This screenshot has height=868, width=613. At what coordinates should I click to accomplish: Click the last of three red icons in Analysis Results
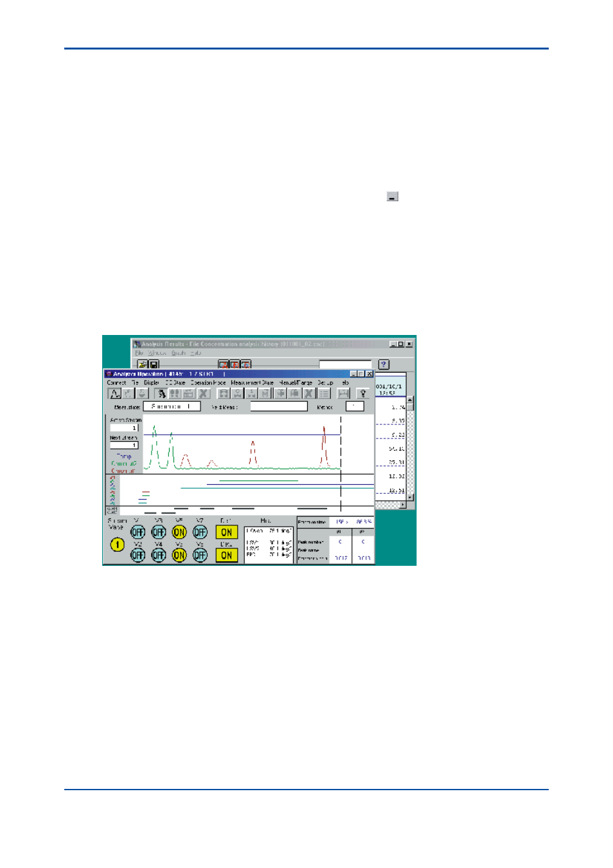pos(245,365)
